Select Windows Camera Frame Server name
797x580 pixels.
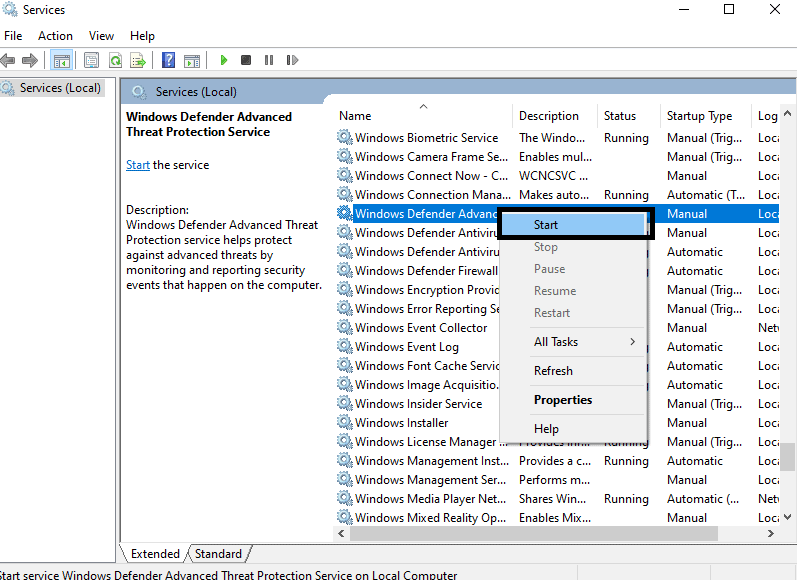[x=431, y=157]
